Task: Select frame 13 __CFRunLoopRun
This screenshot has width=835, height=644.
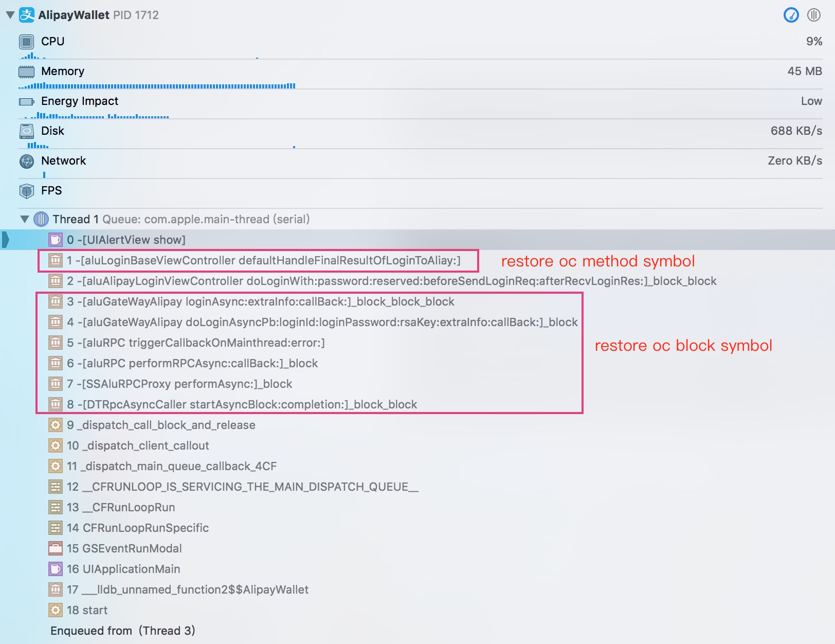Action: (x=417, y=507)
